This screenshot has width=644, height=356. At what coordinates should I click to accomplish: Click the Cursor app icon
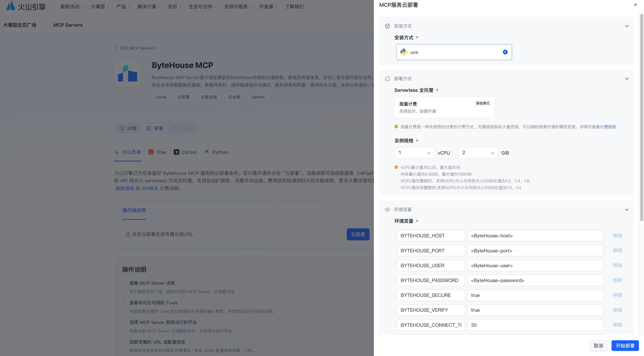[177, 152]
